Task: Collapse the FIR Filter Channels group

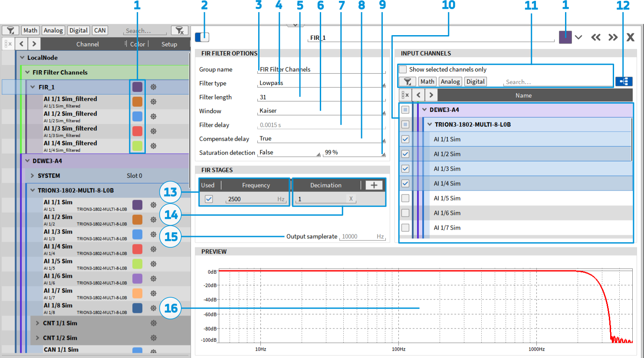Action: pyautogui.click(x=28, y=72)
